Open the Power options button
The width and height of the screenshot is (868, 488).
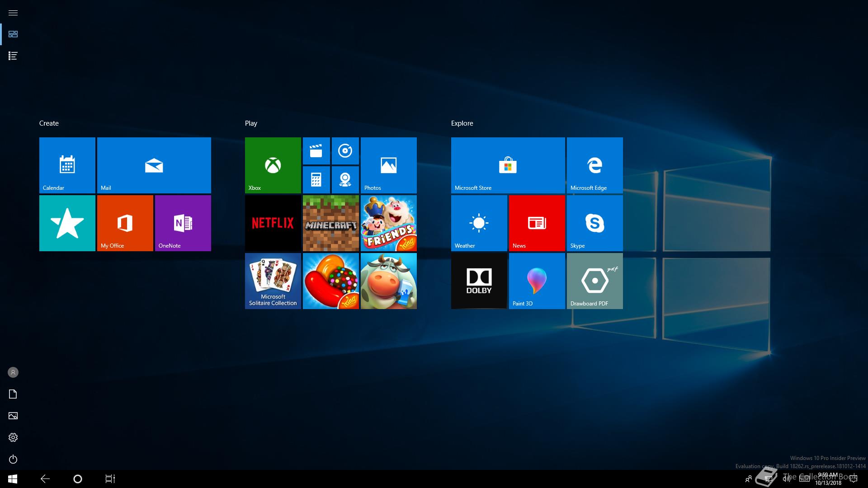coord(13,459)
